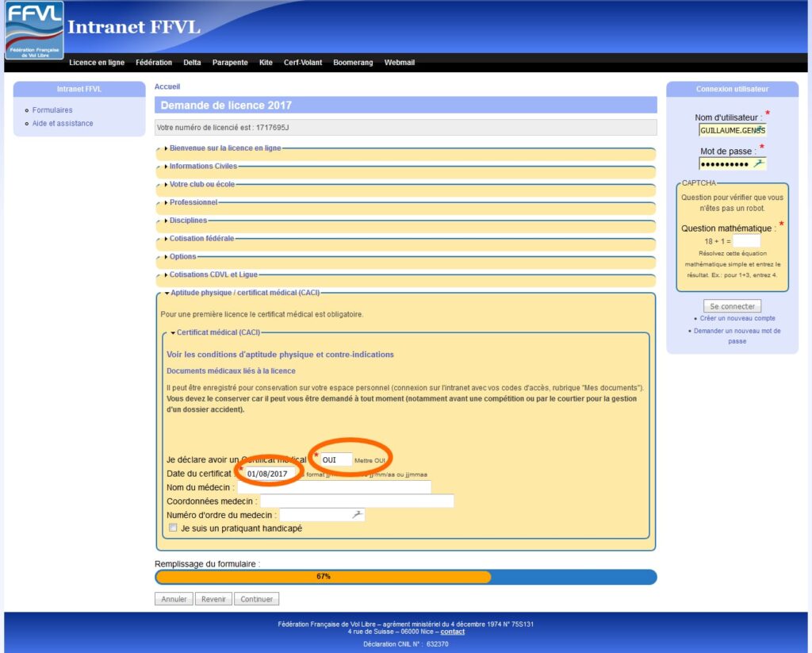This screenshot has width=812, height=653.
Task: Open the Parapente menu item
Action: coord(230,63)
